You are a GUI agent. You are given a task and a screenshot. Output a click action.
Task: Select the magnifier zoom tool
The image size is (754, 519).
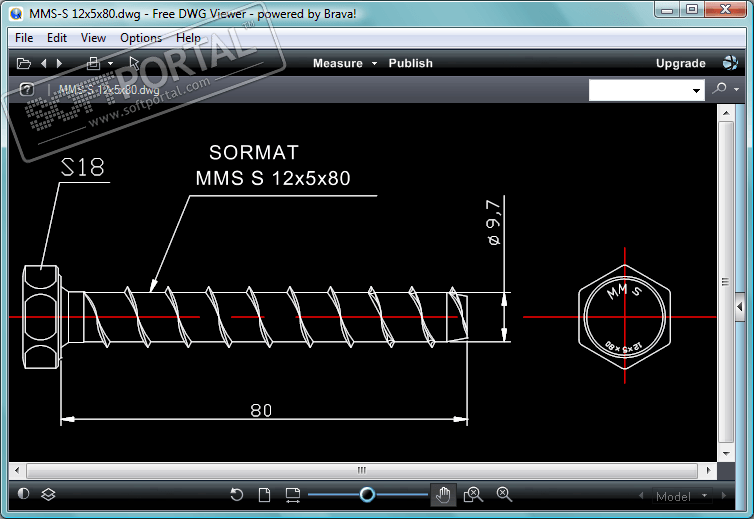click(504, 494)
